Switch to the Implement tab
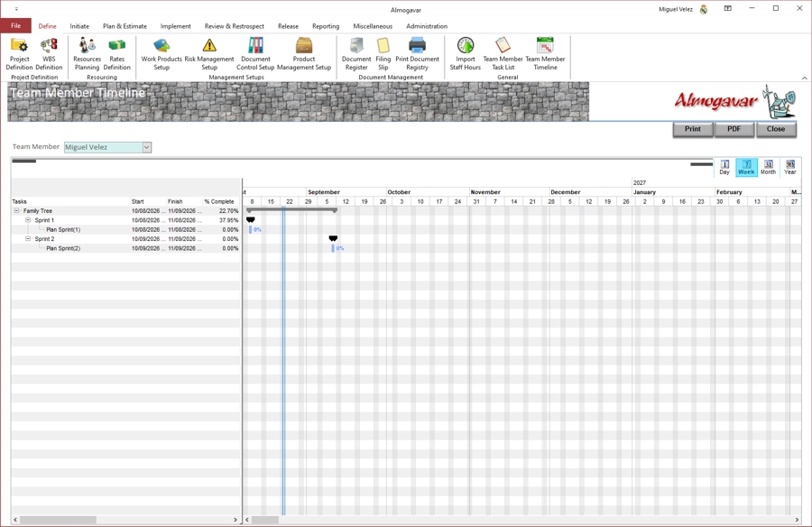812x527 pixels. click(x=176, y=26)
